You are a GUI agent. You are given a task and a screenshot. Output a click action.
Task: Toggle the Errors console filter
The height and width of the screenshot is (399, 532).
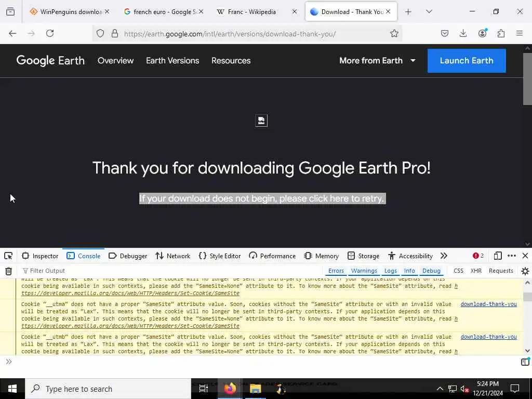336,271
